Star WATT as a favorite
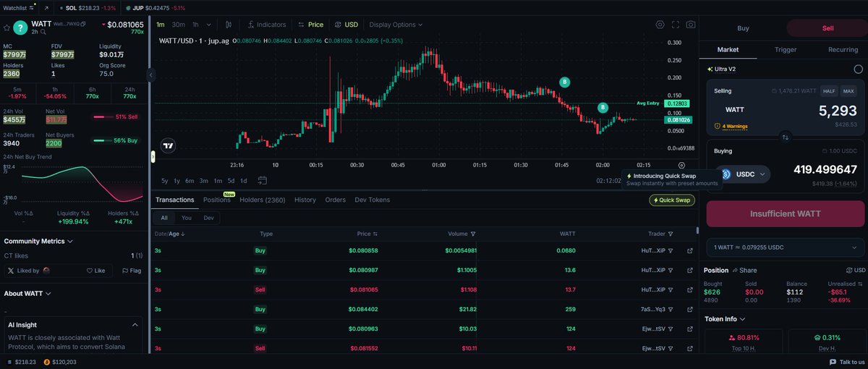The width and height of the screenshot is (868, 369). coord(6,27)
